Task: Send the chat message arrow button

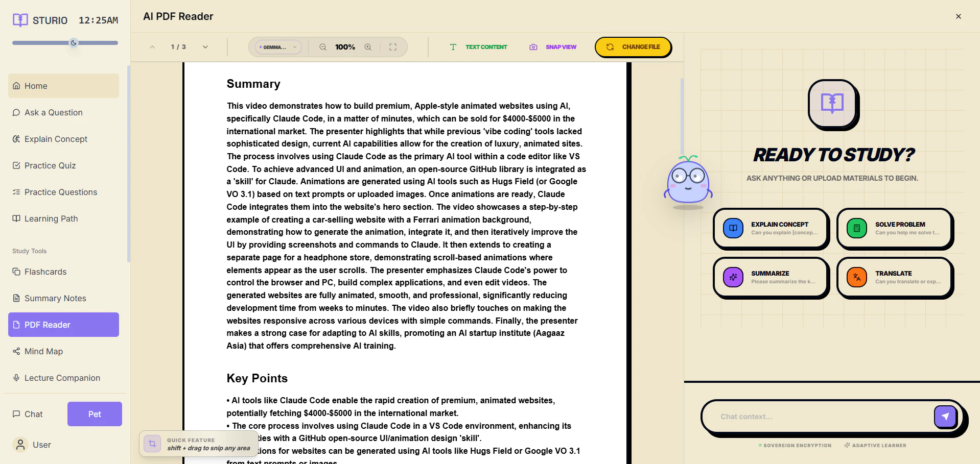Action: pos(945,417)
